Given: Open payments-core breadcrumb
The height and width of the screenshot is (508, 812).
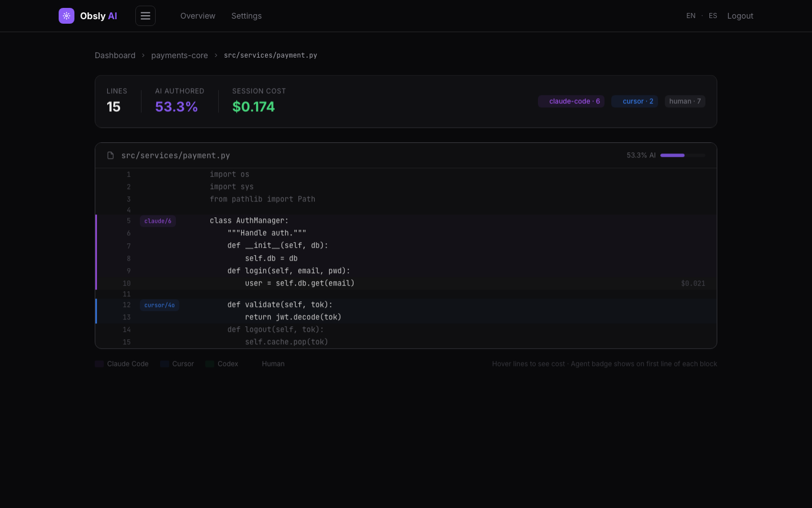Looking at the screenshot, I should (179, 55).
